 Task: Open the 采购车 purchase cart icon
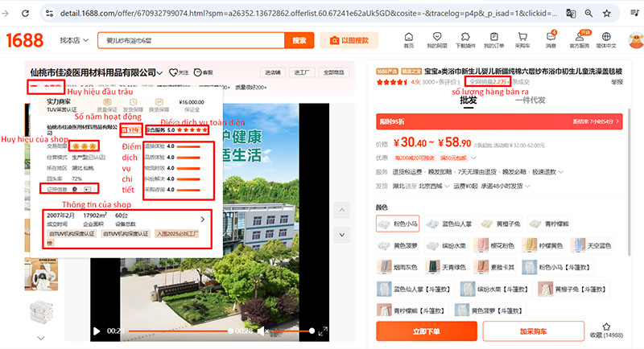coord(521,37)
